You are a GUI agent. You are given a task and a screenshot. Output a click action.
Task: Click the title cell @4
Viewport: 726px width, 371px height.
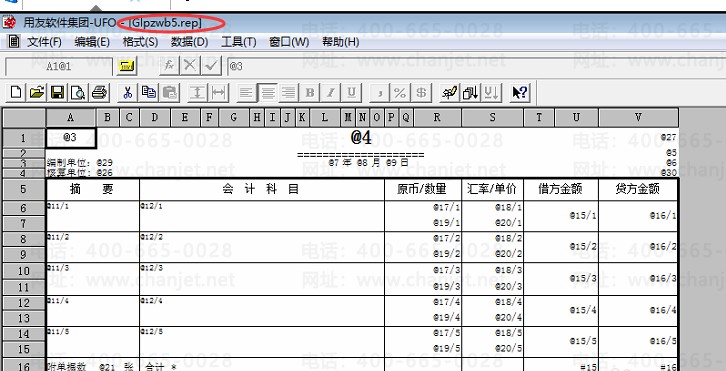[x=361, y=138]
